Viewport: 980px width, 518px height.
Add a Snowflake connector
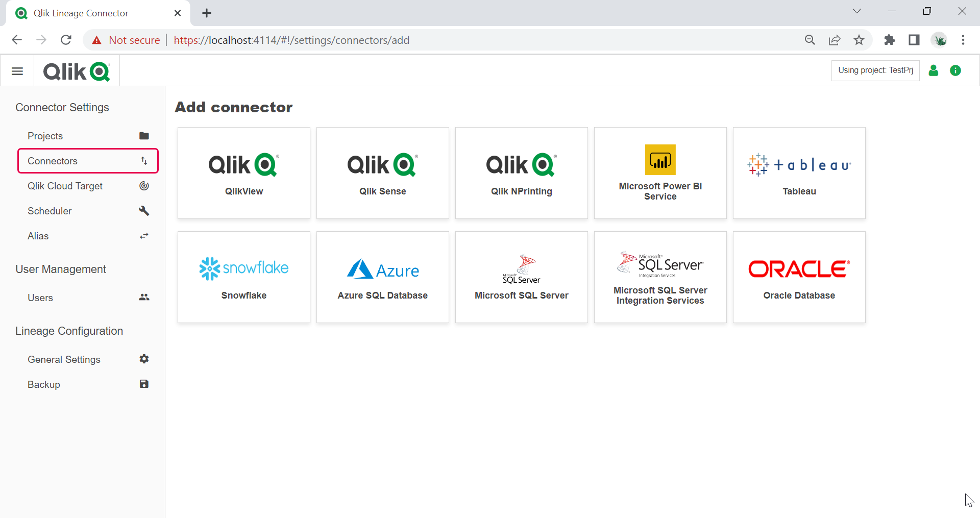[x=243, y=277]
